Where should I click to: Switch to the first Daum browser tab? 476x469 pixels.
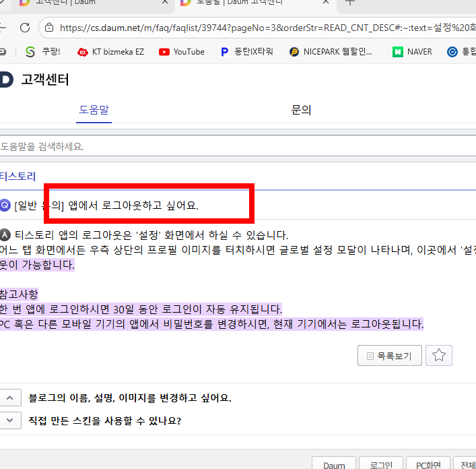(88, 3)
